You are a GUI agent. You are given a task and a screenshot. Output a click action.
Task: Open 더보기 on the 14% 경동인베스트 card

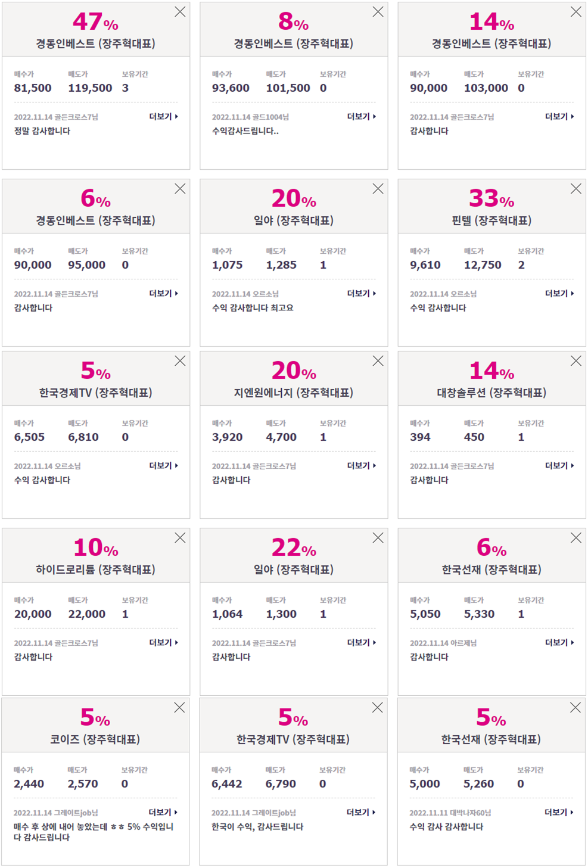click(x=559, y=117)
